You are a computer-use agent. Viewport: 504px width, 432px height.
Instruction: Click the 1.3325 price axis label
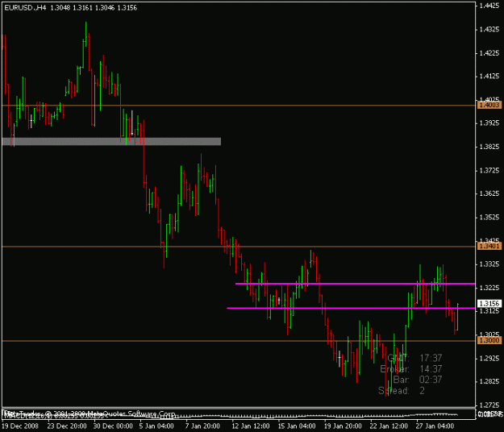[x=489, y=264]
